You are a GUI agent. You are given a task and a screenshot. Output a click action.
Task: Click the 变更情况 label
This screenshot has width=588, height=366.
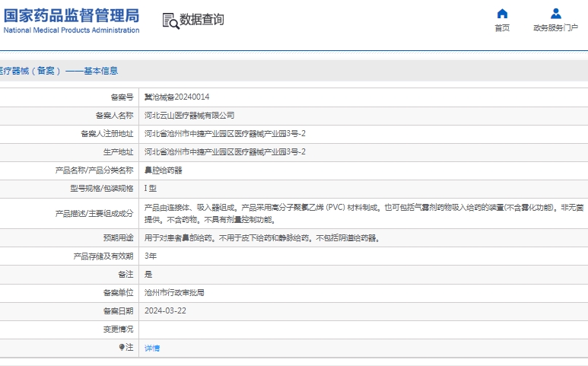[x=118, y=329]
